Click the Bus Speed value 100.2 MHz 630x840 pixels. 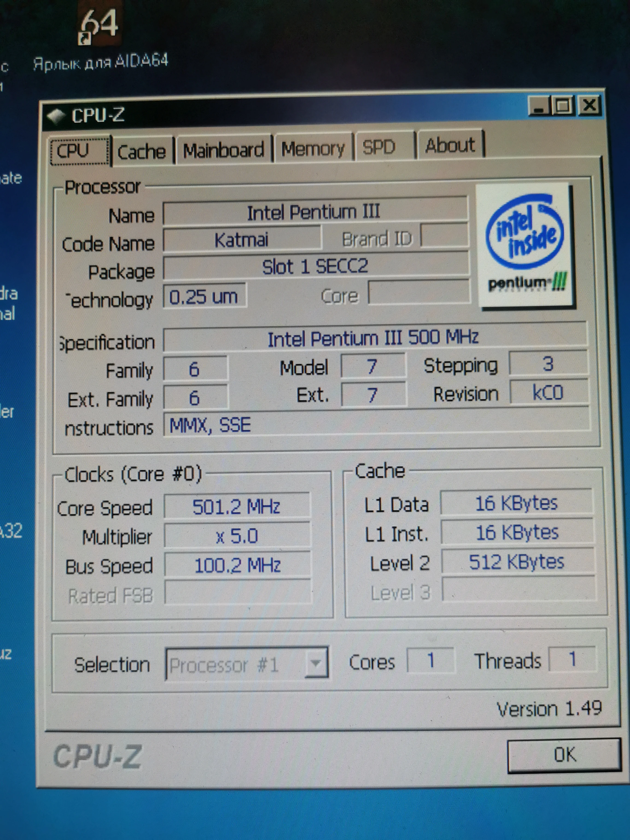238,566
